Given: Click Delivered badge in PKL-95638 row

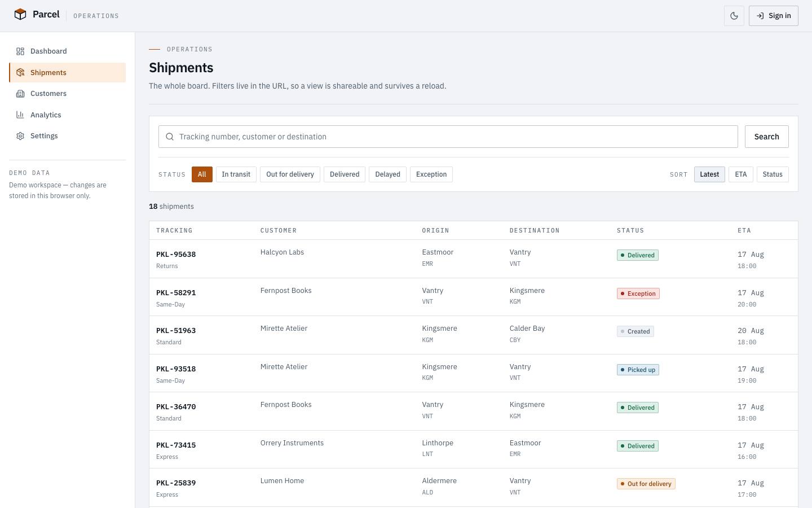Looking at the screenshot, I should click(638, 255).
